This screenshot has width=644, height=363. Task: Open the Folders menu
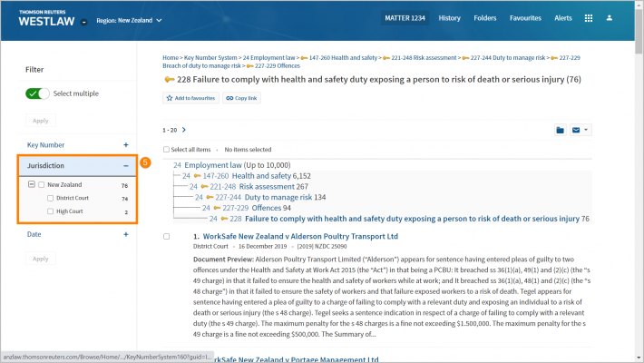(485, 18)
